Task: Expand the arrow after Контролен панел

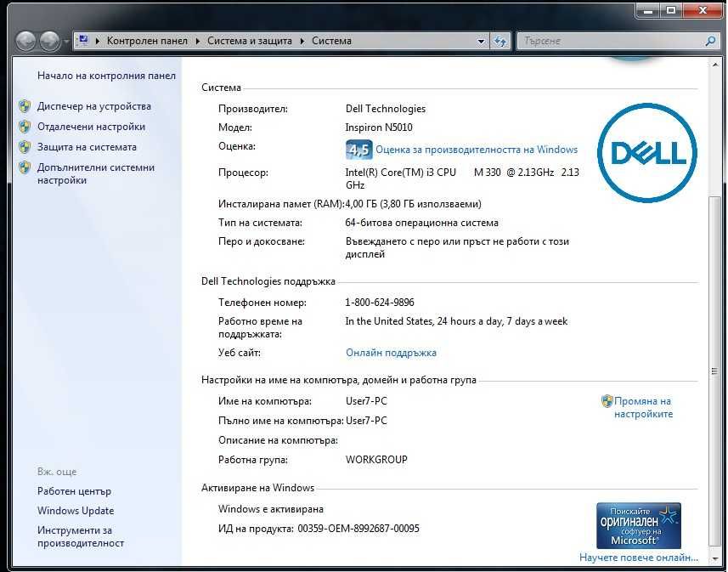Action: 198,41
